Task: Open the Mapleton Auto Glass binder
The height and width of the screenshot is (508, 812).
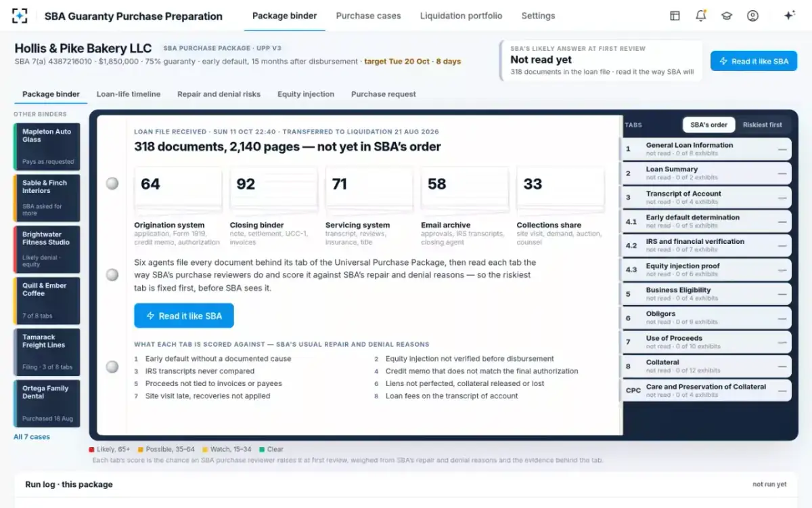Action: pos(47,146)
